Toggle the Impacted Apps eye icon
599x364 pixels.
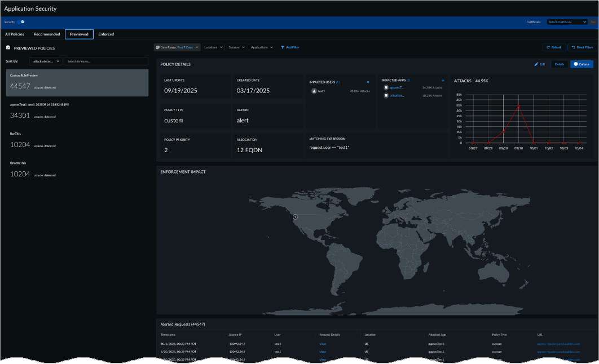(443, 81)
